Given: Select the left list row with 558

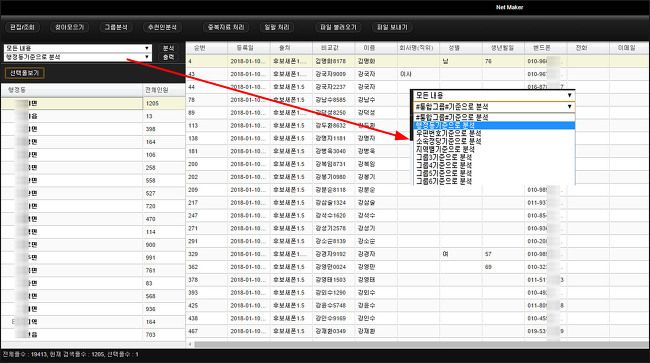Looking at the screenshot, I should 93,180.
